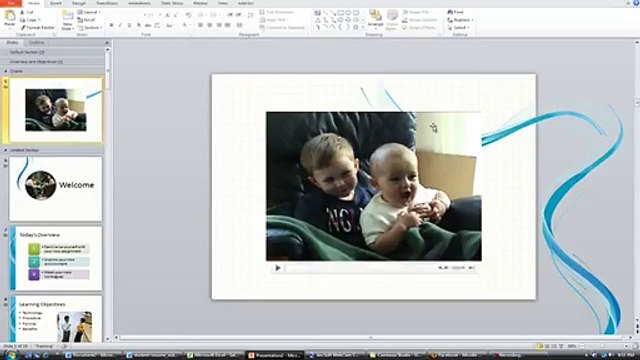Click the Cut command

coord(27,12)
